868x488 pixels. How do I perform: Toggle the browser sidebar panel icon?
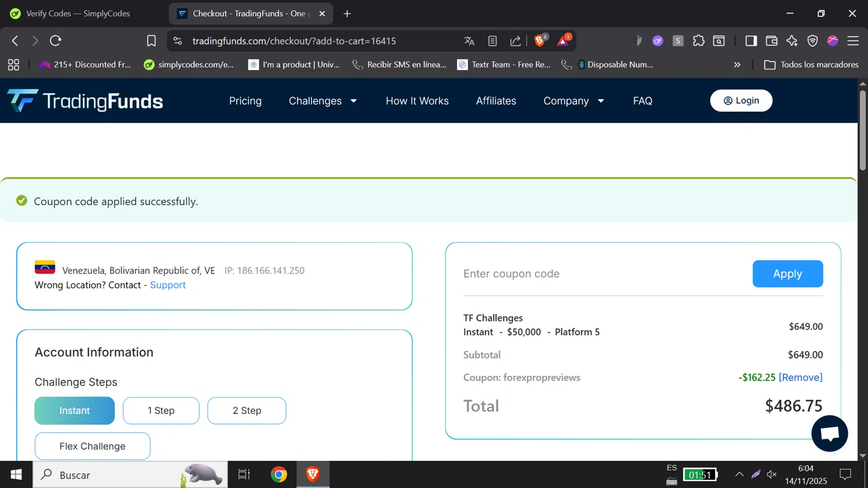click(x=751, y=40)
